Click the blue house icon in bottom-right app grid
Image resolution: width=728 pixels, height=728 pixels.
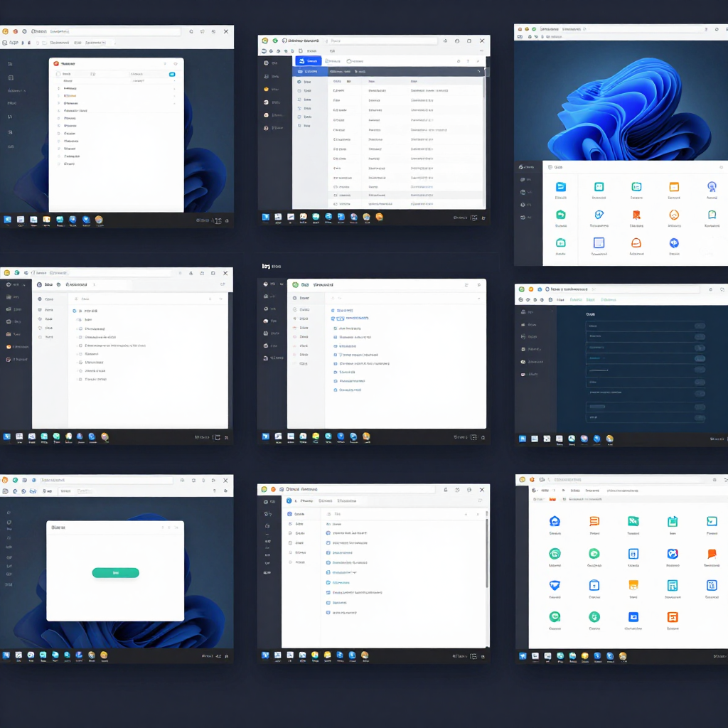(x=555, y=522)
